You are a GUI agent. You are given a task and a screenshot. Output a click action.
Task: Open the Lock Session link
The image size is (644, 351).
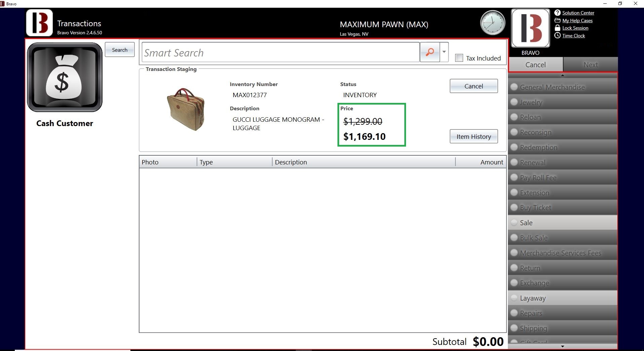575,28
